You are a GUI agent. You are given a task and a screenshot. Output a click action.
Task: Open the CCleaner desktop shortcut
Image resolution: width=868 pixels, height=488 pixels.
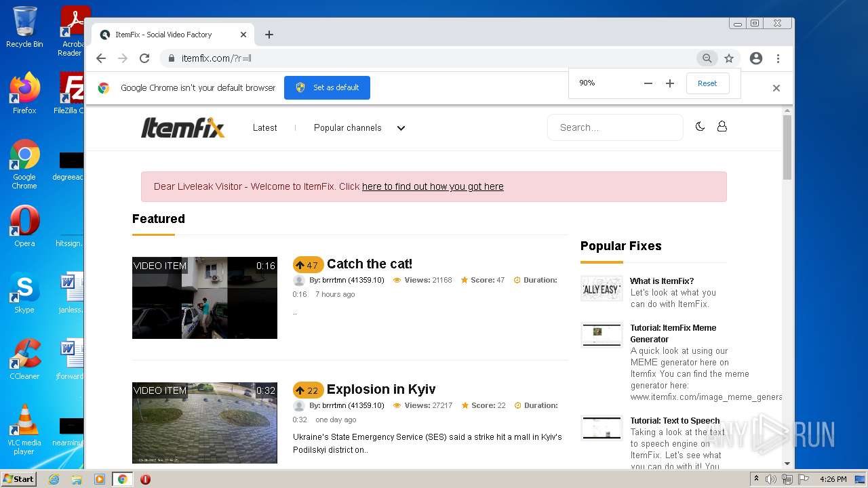point(24,359)
